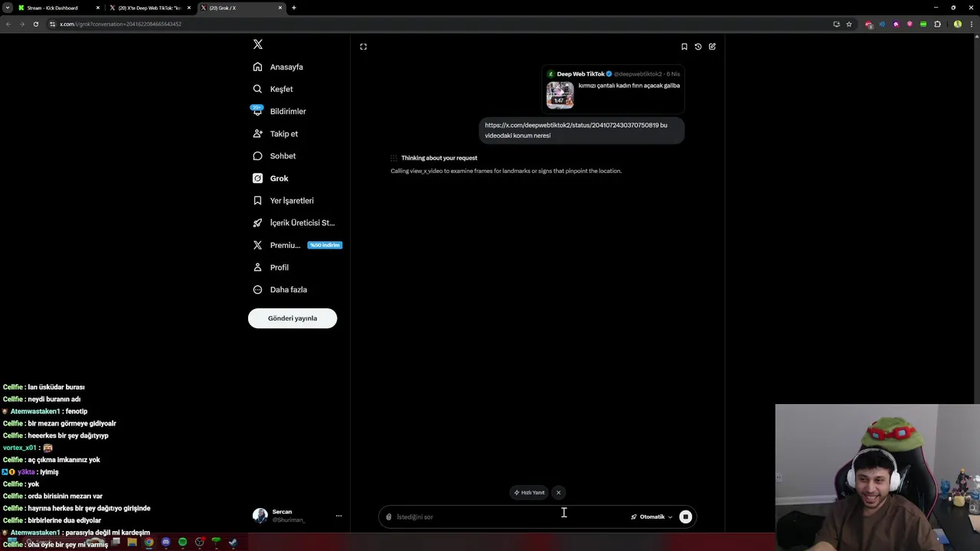Screen dimensions: 980x551
Task: Click the x.com status link in message
Action: (573, 125)
